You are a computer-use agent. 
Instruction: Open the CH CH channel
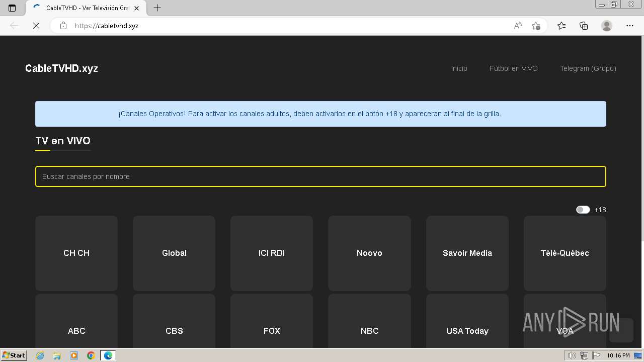pyautogui.click(x=76, y=253)
